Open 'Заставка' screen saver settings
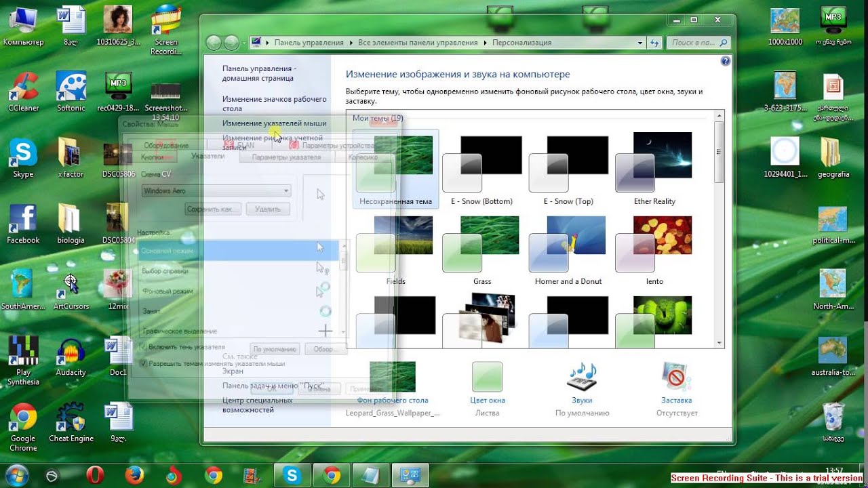Image resolution: width=868 pixels, height=488 pixels. (677, 388)
